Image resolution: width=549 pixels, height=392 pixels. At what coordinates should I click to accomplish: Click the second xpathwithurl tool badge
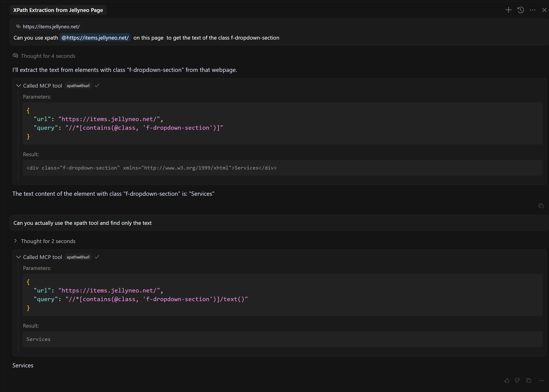pos(78,257)
